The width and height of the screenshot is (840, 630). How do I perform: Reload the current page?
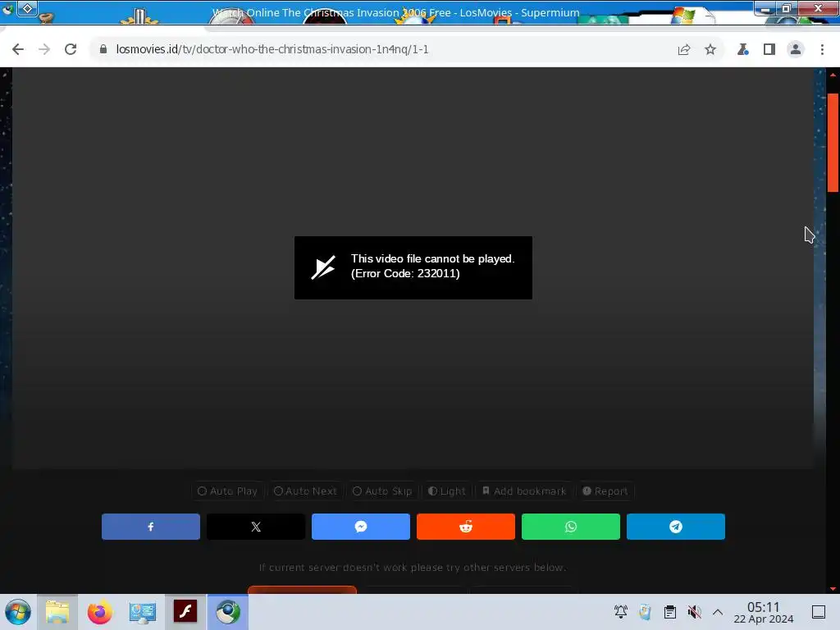click(x=71, y=49)
